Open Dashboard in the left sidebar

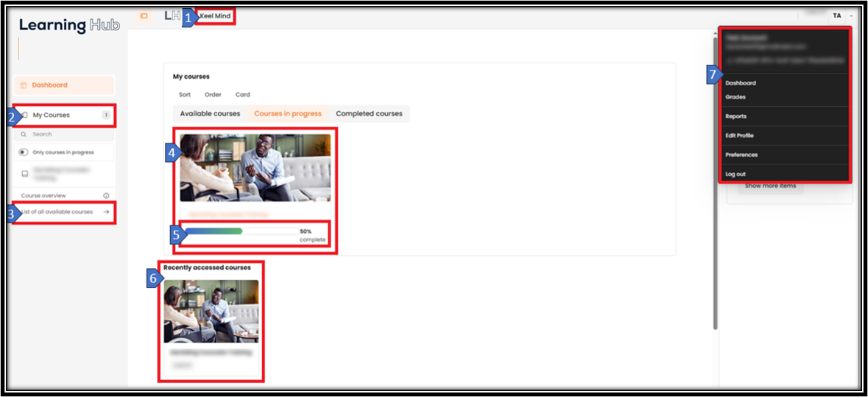point(65,85)
